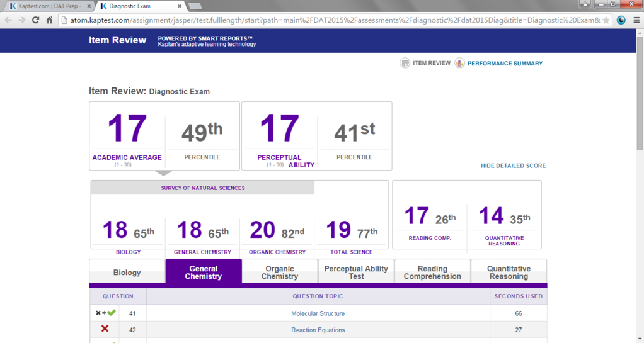Viewport: 644px width, 360px height.
Task: Open the Reaction Equations question link
Action: 318,330
